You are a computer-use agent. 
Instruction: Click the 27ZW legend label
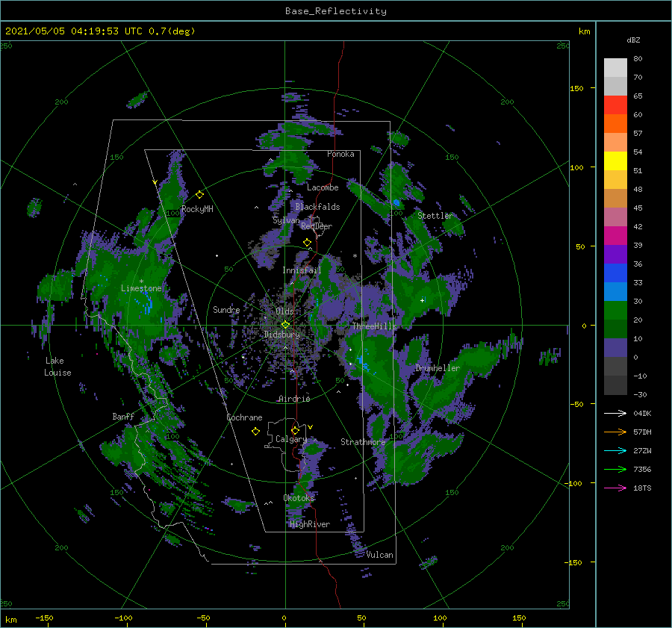(642, 450)
